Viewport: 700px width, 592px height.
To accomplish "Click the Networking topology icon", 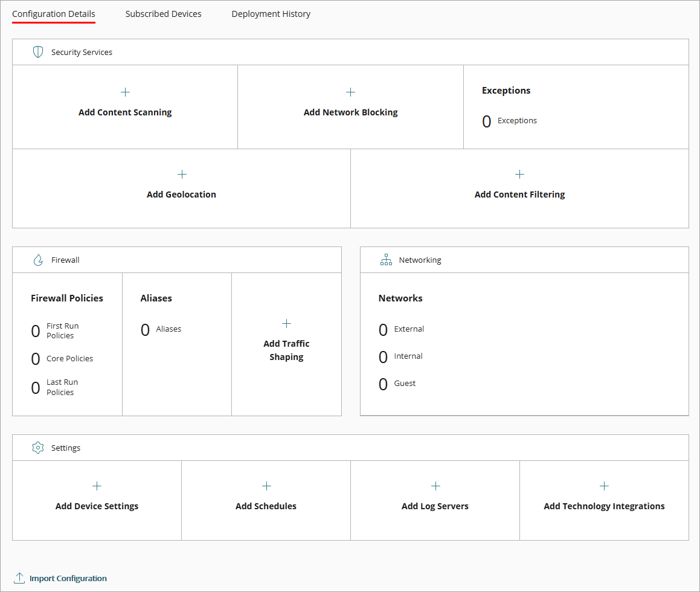I will click(x=386, y=259).
